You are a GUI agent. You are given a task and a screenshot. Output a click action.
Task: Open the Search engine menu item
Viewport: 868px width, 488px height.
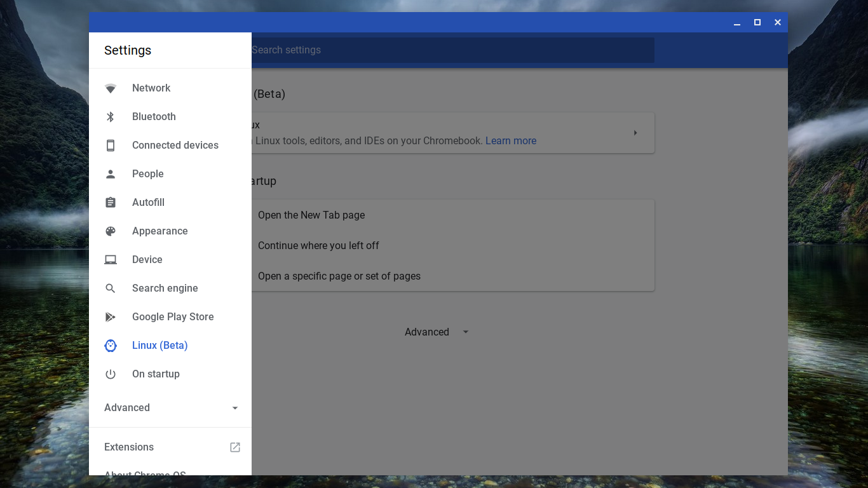165,288
